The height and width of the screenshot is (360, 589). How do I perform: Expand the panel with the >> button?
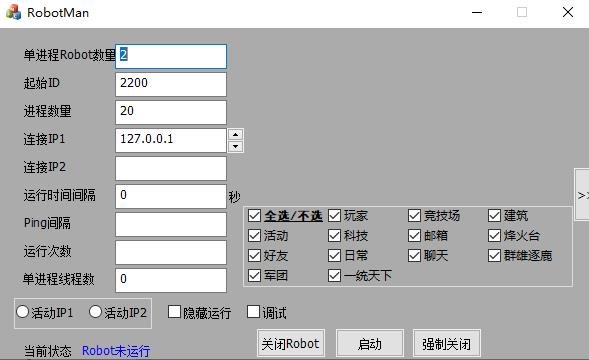tap(582, 194)
